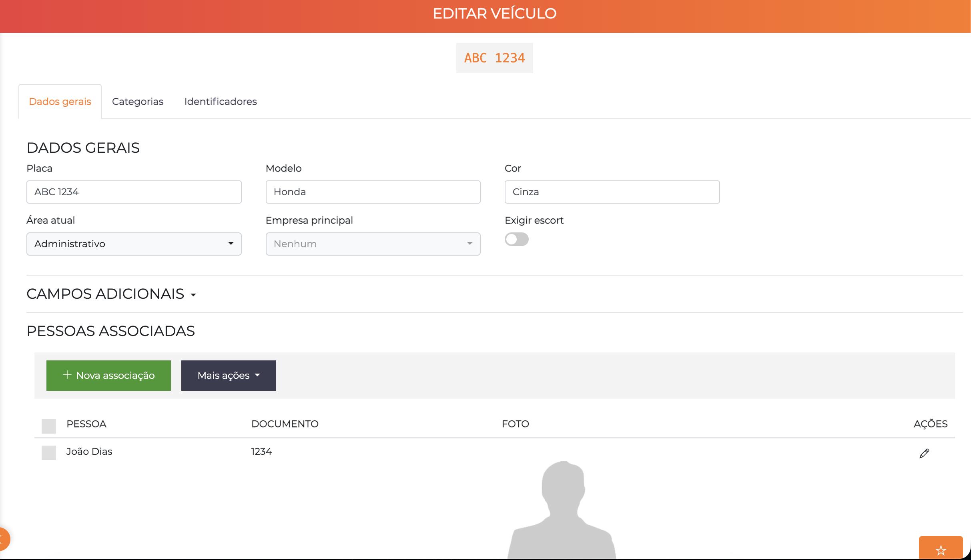This screenshot has width=971, height=560.
Task: Check the checkbox next to João Dias
Action: [49, 452]
